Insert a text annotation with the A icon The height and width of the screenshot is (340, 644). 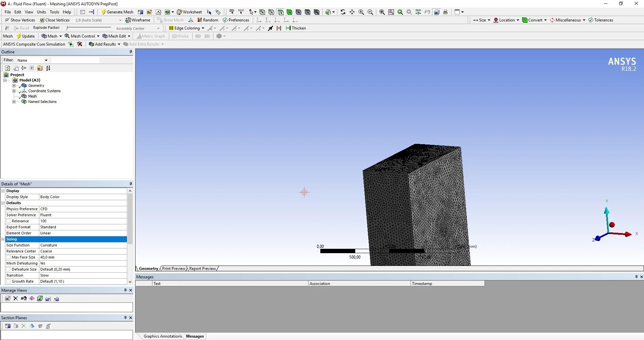(x=158, y=12)
